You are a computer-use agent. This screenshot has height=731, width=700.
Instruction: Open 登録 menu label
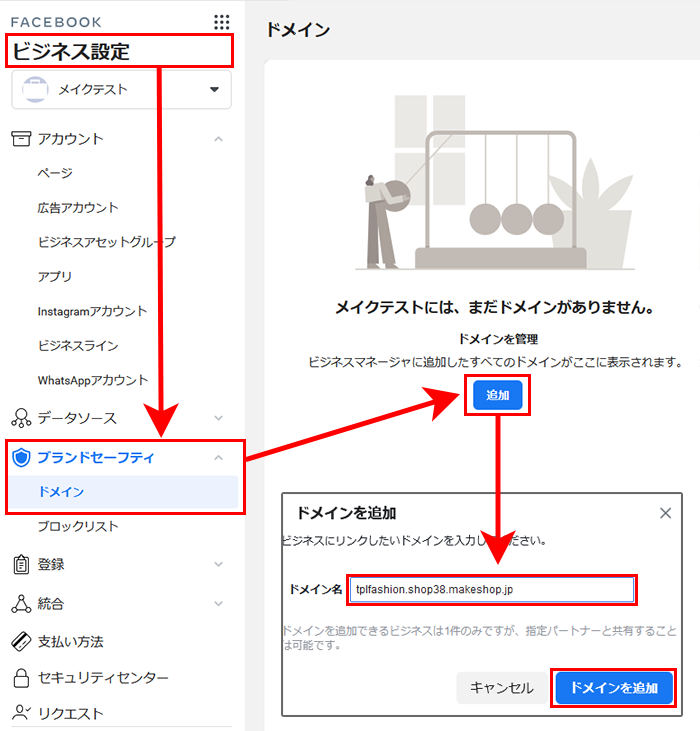click(x=51, y=564)
